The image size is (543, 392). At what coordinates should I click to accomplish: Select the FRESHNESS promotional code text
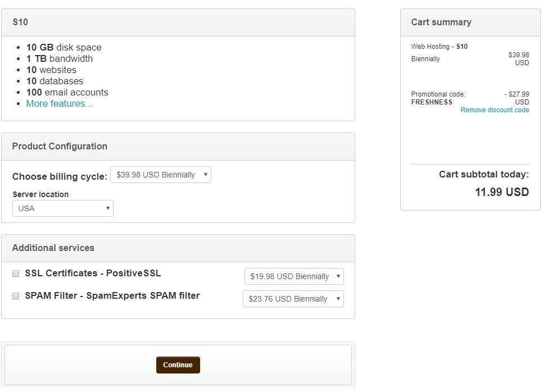(x=432, y=102)
